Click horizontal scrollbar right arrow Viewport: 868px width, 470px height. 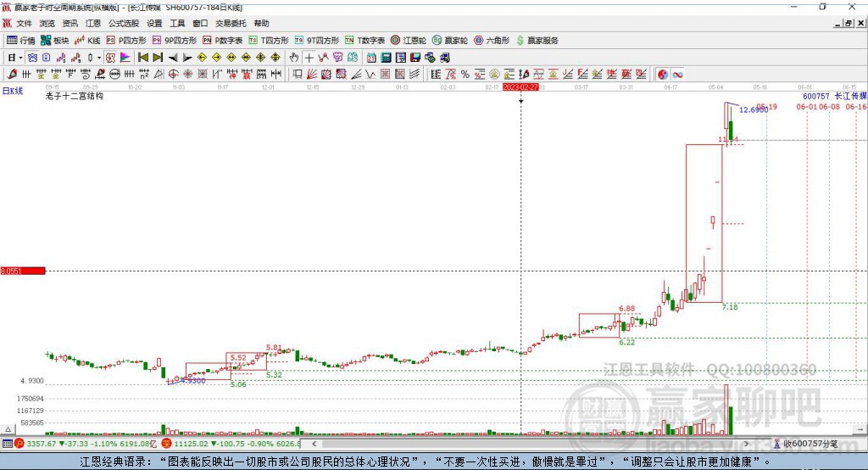click(x=746, y=444)
